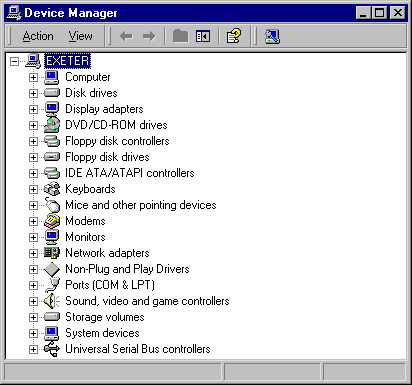Image resolution: width=412 pixels, height=385 pixels.
Task: Select the Modems label
Action: [85, 221]
